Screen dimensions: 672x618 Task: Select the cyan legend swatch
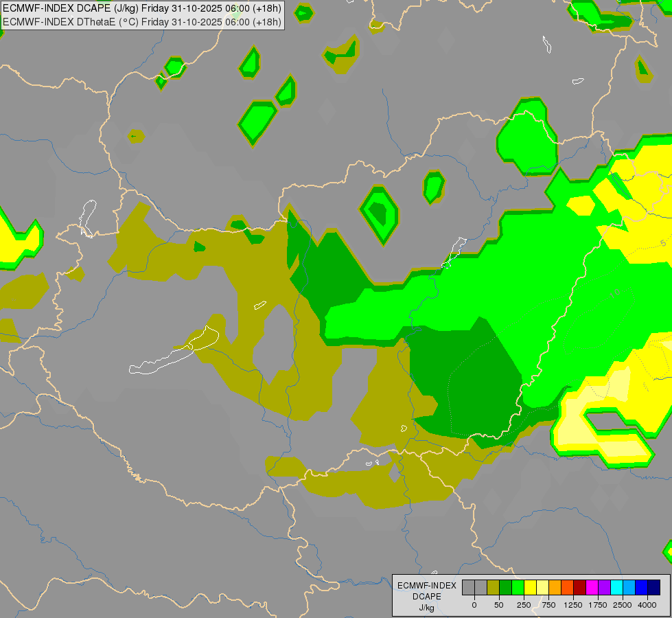pos(616,587)
